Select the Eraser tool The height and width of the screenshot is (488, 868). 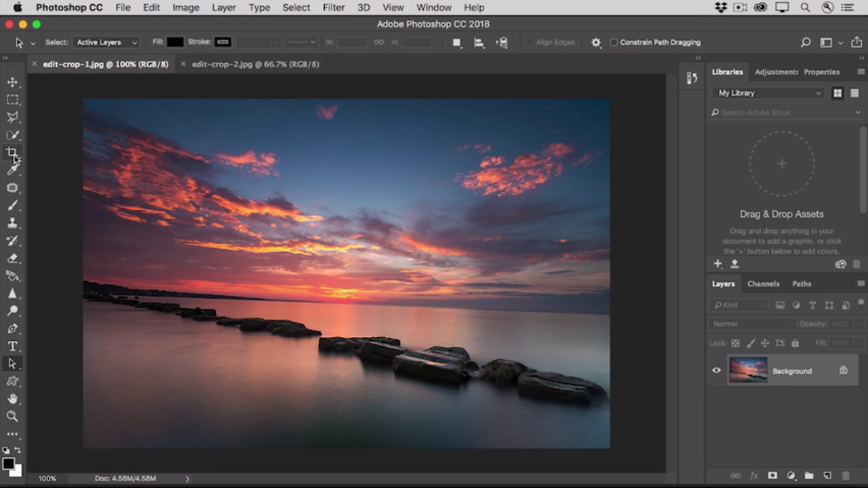point(12,258)
